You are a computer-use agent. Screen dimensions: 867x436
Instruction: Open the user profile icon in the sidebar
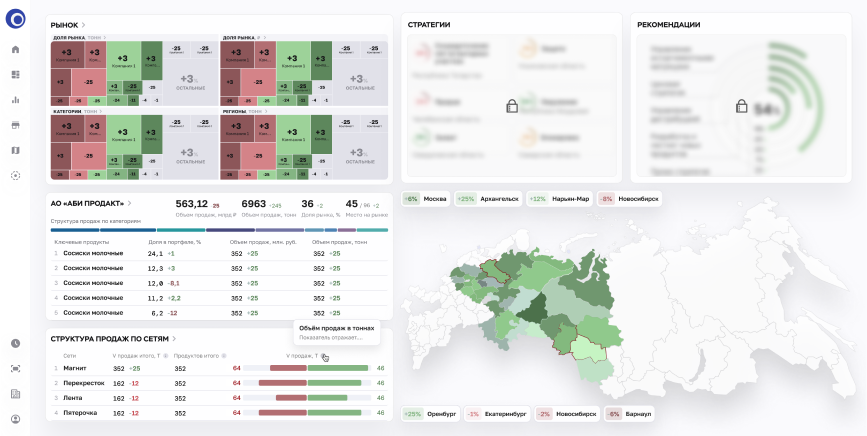click(x=15, y=419)
